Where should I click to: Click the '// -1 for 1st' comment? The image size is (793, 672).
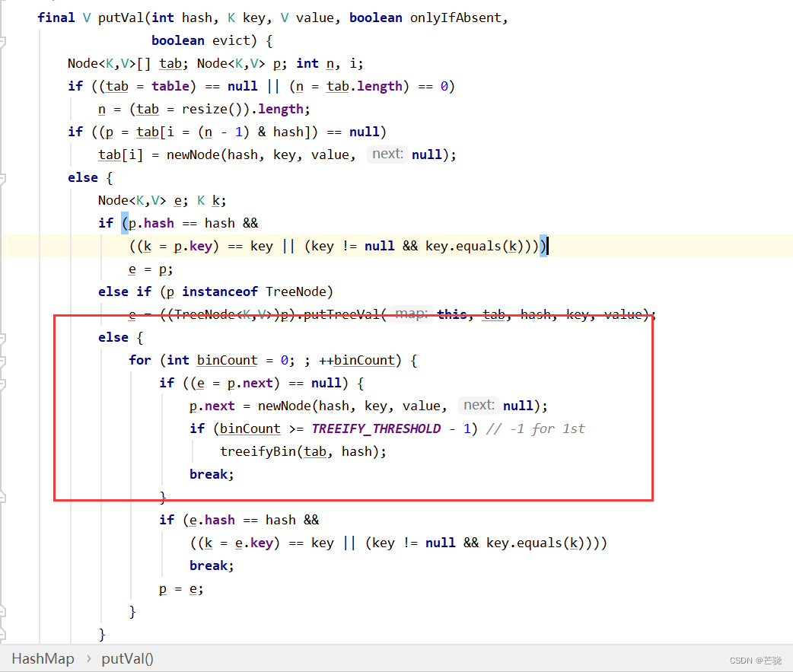(535, 428)
